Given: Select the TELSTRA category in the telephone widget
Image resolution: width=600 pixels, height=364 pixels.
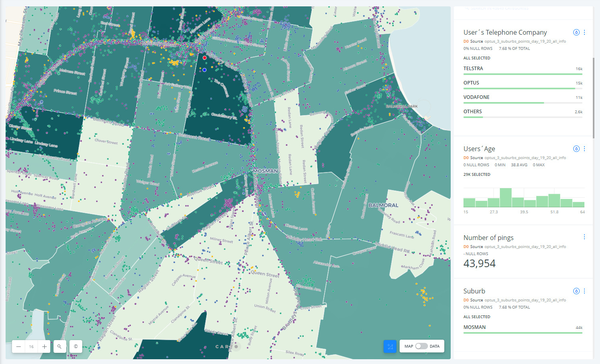Looking at the screenshot, I should 473,69.
